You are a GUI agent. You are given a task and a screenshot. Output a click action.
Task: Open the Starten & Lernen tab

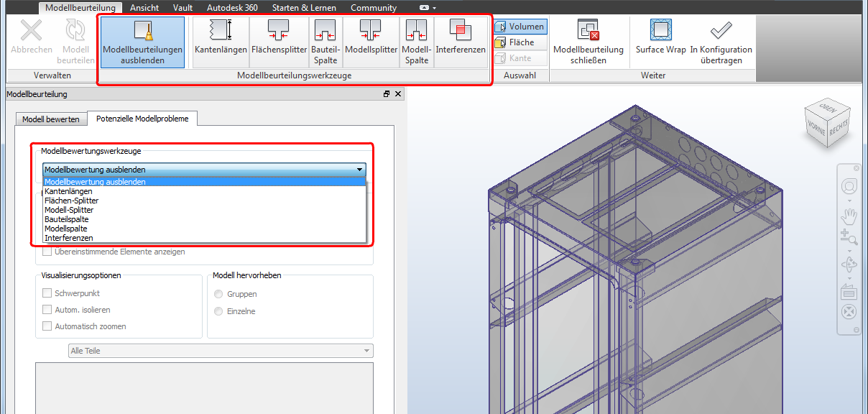[x=305, y=8]
